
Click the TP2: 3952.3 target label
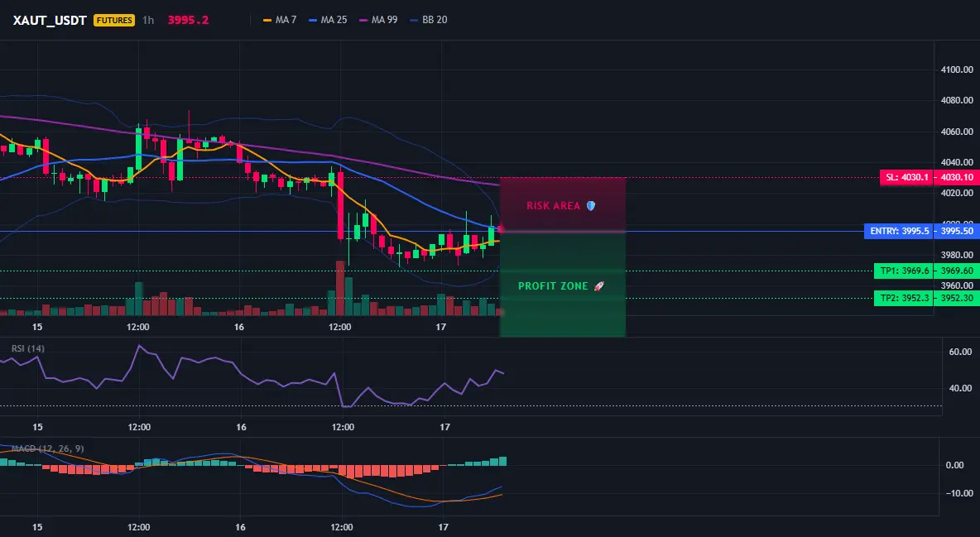905,298
